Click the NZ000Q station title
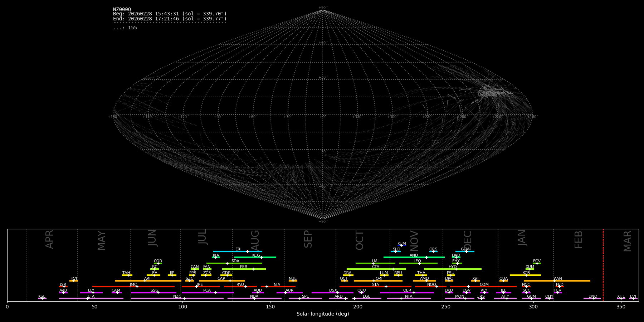This screenshot has width=644, height=322. click(x=122, y=10)
